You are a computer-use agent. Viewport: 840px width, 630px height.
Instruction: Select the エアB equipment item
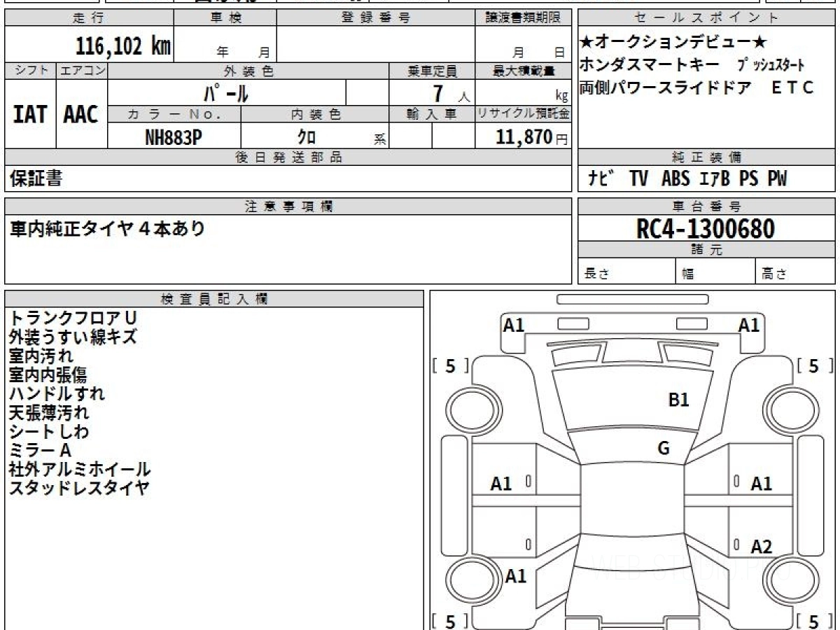click(715, 179)
